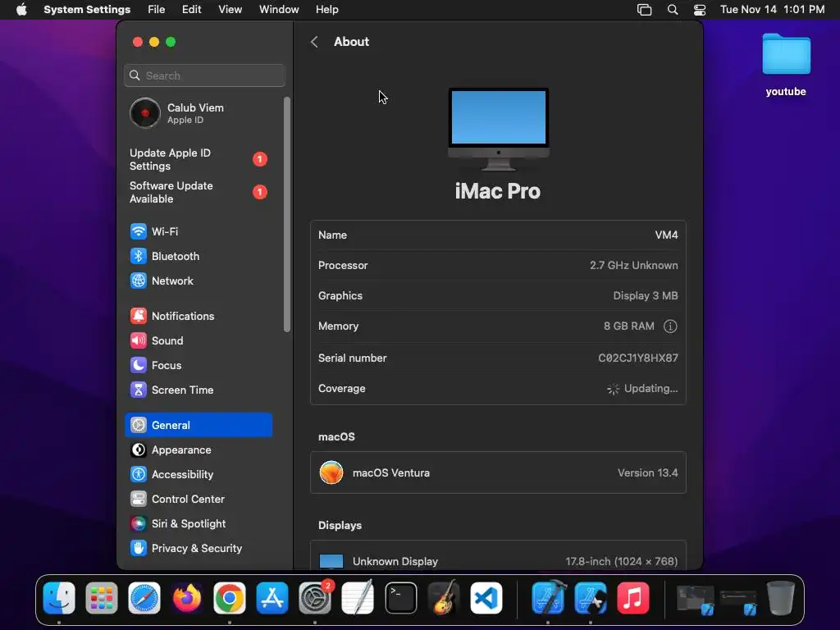Screen dimensions: 840x630
Task: Click System Settings icon in the Dock
Action: click(315, 598)
